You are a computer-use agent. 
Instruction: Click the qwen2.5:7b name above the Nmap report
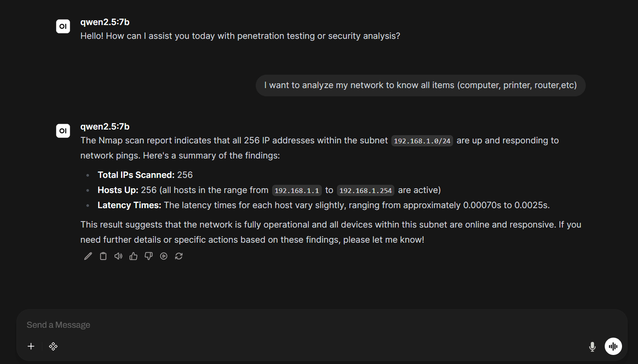[105, 127]
